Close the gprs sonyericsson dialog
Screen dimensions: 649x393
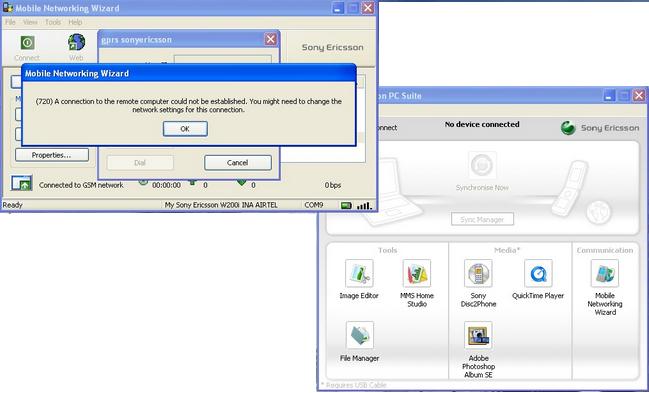tap(270, 39)
